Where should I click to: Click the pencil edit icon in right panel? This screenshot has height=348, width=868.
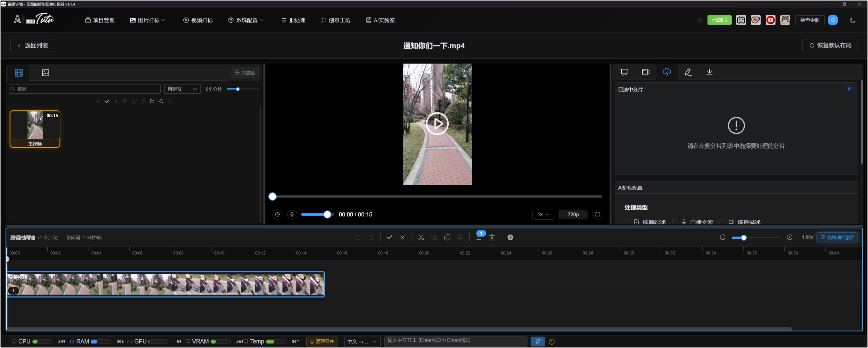tap(688, 72)
